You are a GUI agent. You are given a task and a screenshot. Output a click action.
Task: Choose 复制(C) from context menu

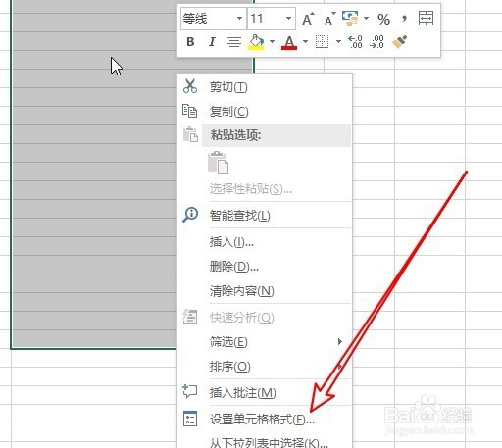pyautogui.click(x=265, y=112)
